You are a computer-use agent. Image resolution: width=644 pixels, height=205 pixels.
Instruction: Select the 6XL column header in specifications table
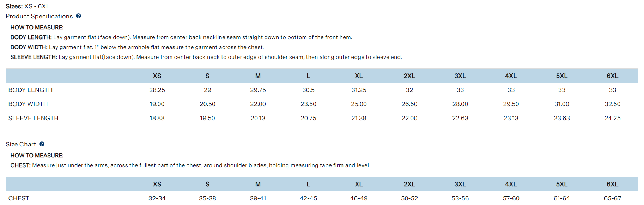point(612,76)
